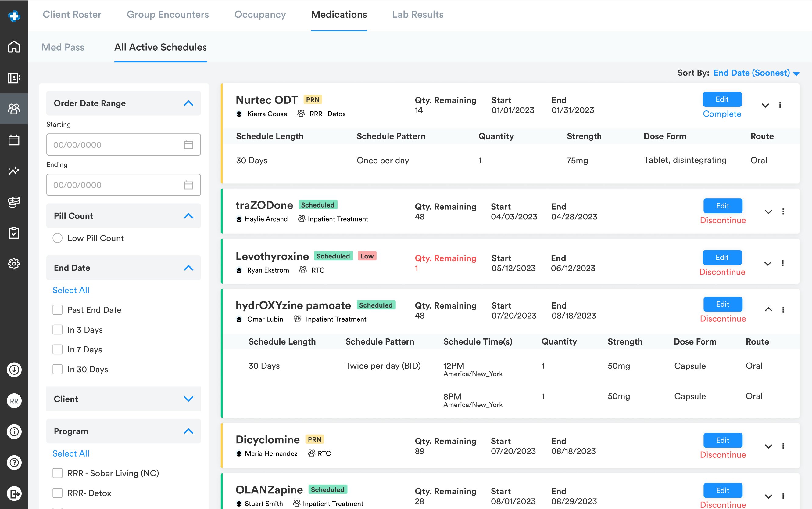Screen dimensions: 812x509
Task: Check RRR - Sober Living (NC) program
Action: [x=58, y=473]
